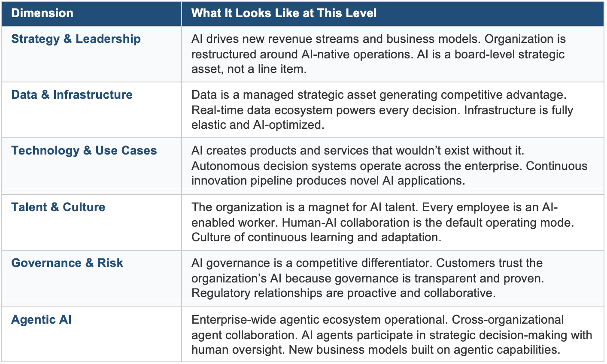The width and height of the screenshot is (607, 364).
Task: Select the Agentic AI row label
Action: (41, 320)
